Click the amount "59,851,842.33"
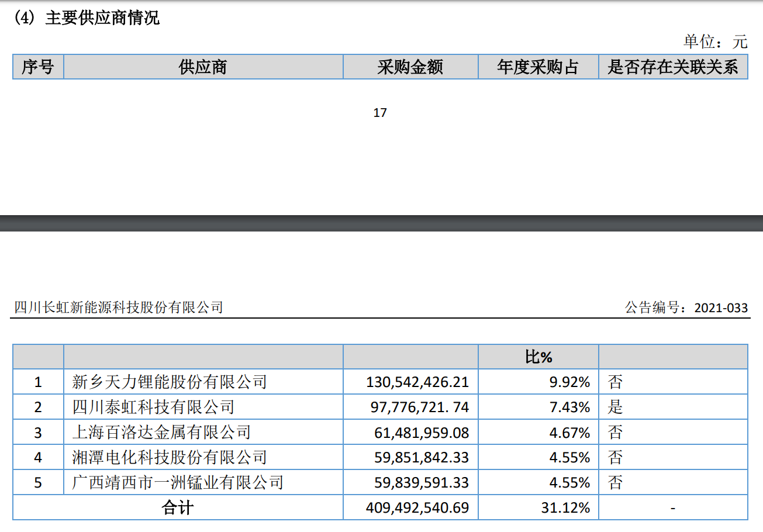This screenshot has height=532, width=763. tap(422, 458)
